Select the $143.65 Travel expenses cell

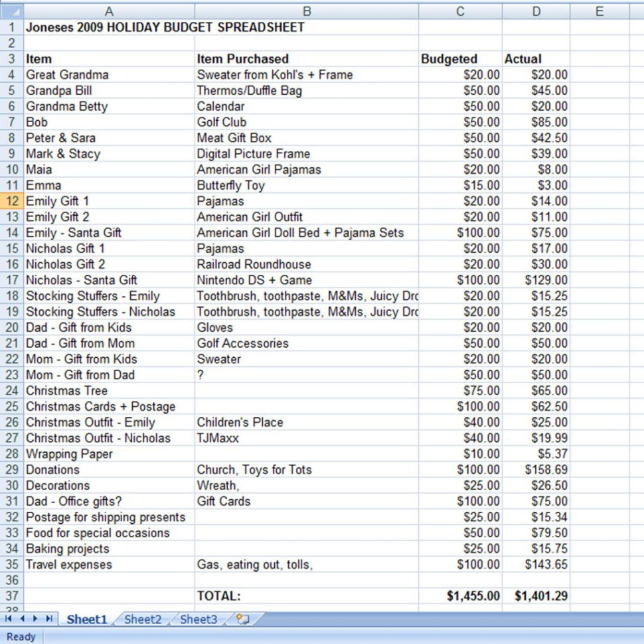(x=535, y=564)
